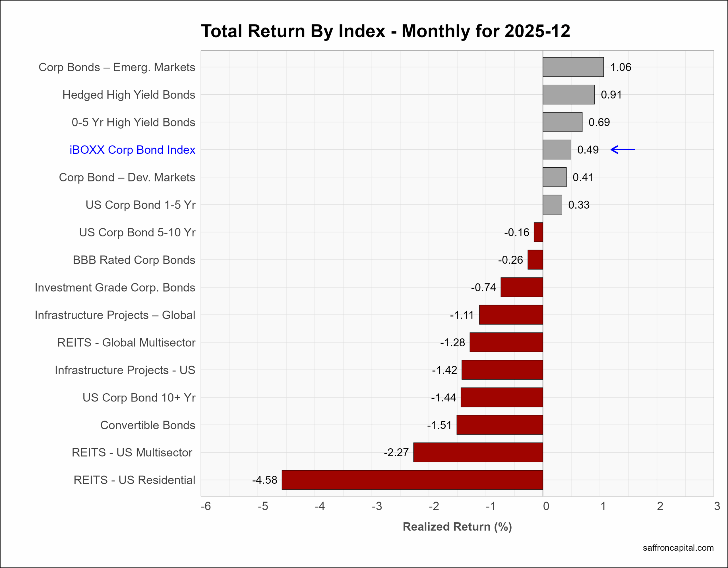Click the US Corp Bond 5-10 Yr small red bar
728x568 pixels.
tap(538, 232)
